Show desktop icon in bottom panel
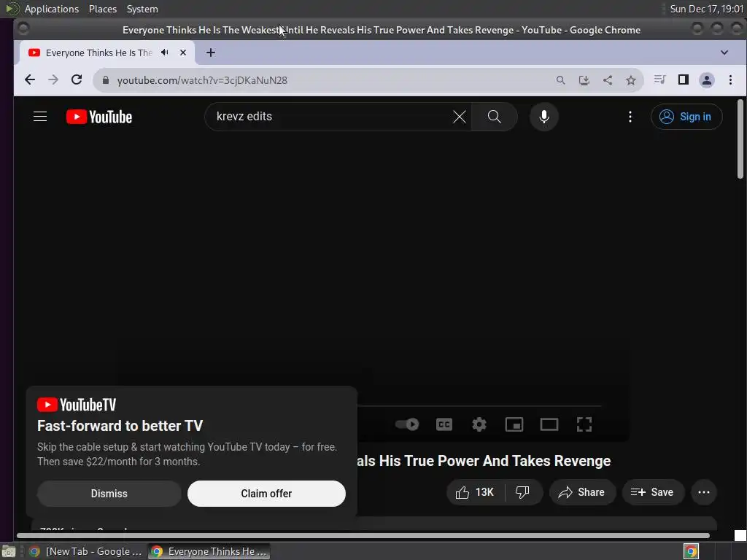This screenshot has height=560, width=747. point(9,551)
